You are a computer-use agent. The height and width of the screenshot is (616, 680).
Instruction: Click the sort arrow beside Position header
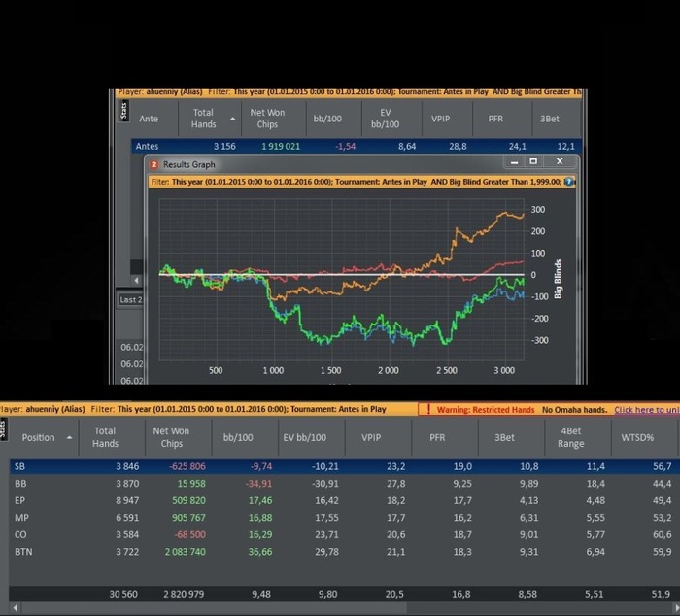69,437
